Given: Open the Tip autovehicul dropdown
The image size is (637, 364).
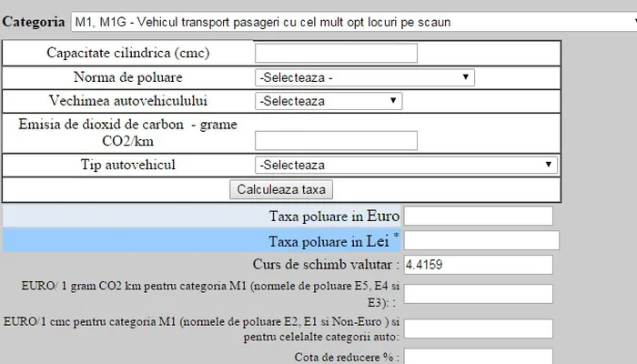Looking at the screenshot, I should (406, 165).
